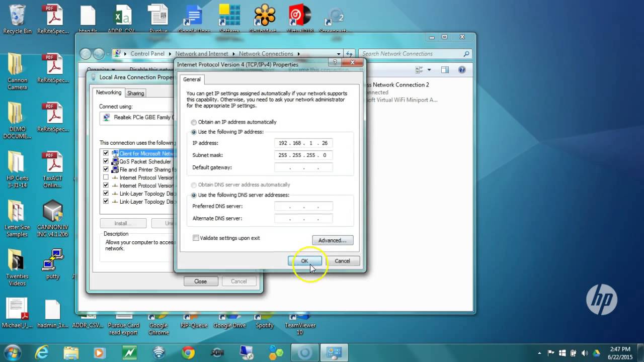Viewport: 644px width, 362px height.
Task: Open the change view dropdown arrow
Action: [429, 70]
